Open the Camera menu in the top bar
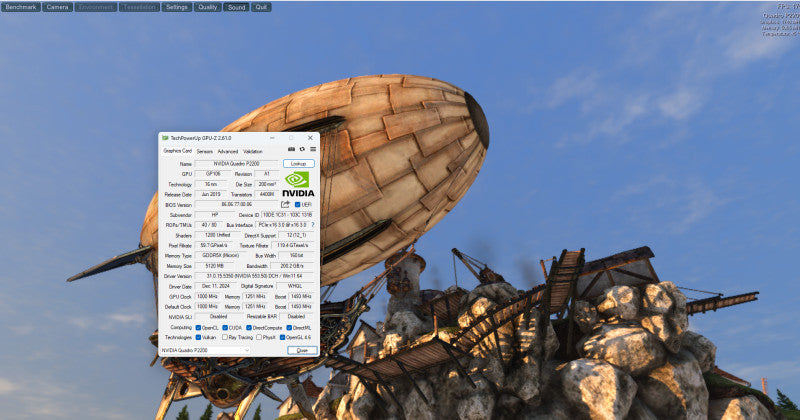Image resolution: width=800 pixels, height=420 pixels. click(57, 7)
